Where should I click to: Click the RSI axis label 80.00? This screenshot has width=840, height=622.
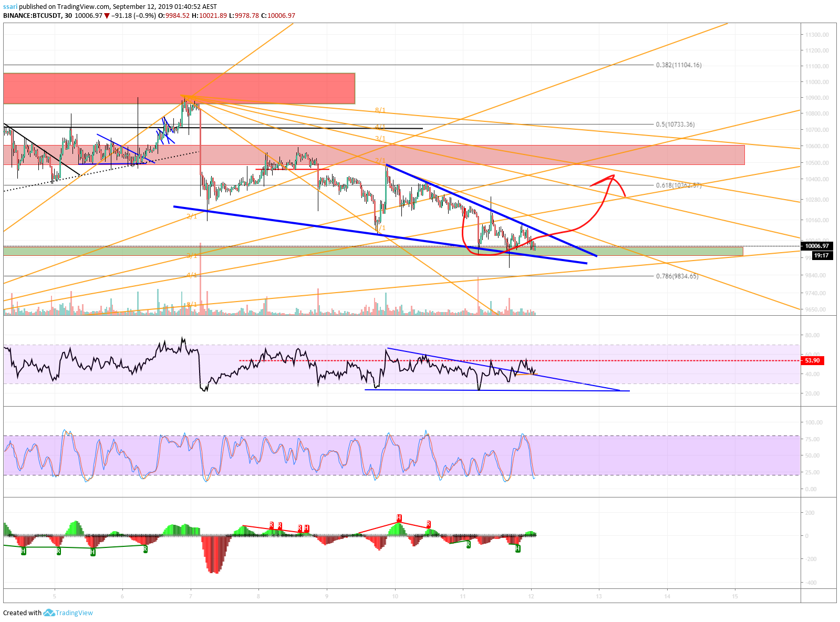(x=812, y=335)
